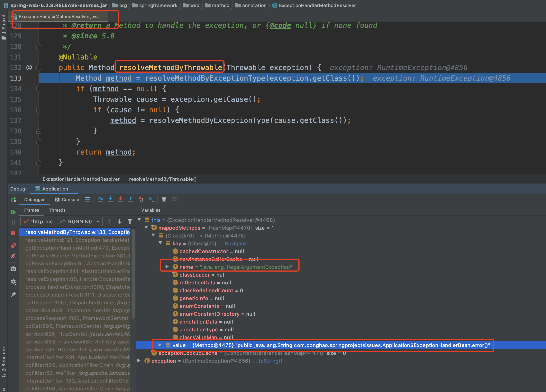Click the 'annotation' breadcrumb folder
Screen dimensions: 546x392
coord(251,5)
